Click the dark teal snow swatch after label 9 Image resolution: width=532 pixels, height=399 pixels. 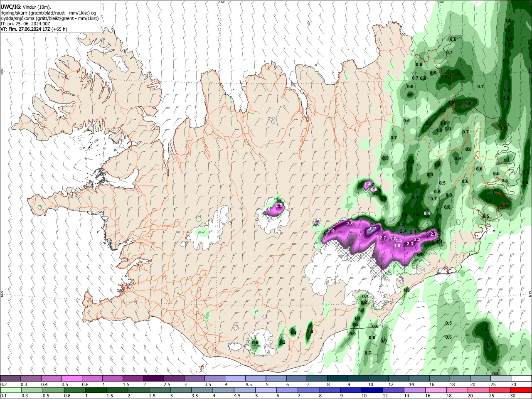point(357,378)
